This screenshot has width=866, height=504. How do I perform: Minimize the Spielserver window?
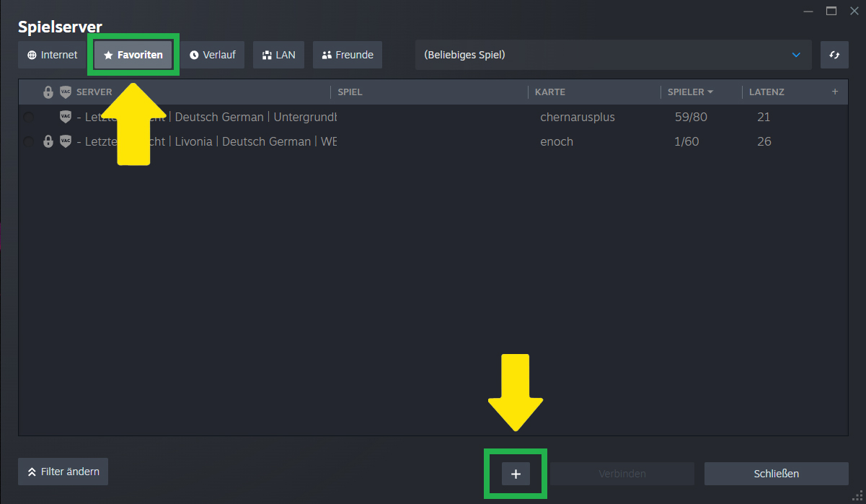[808, 11]
